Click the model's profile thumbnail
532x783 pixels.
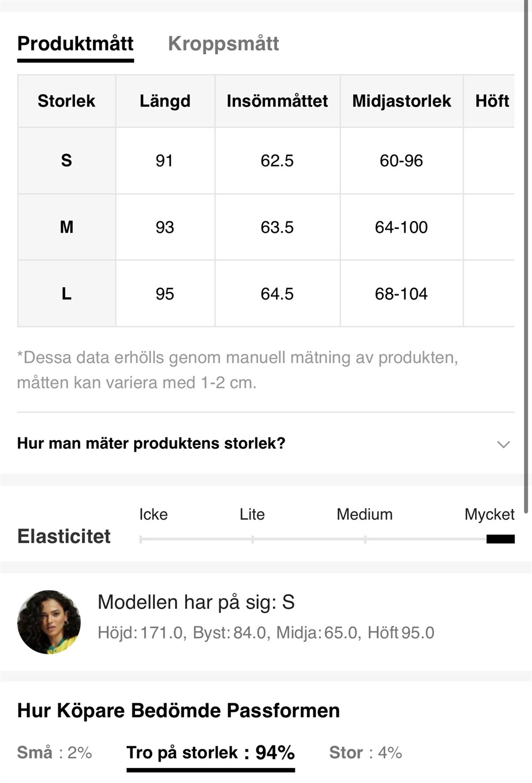click(49, 622)
